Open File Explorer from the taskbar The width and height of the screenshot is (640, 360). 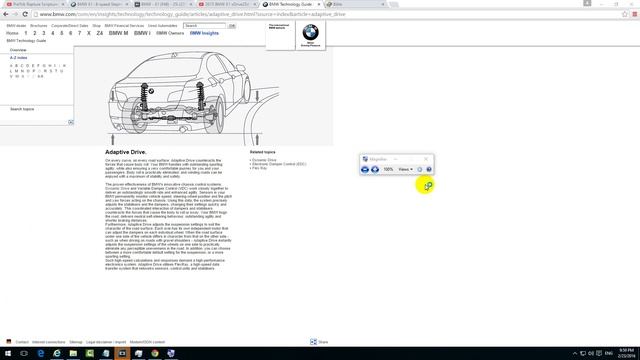pyautogui.click(x=73, y=353)
